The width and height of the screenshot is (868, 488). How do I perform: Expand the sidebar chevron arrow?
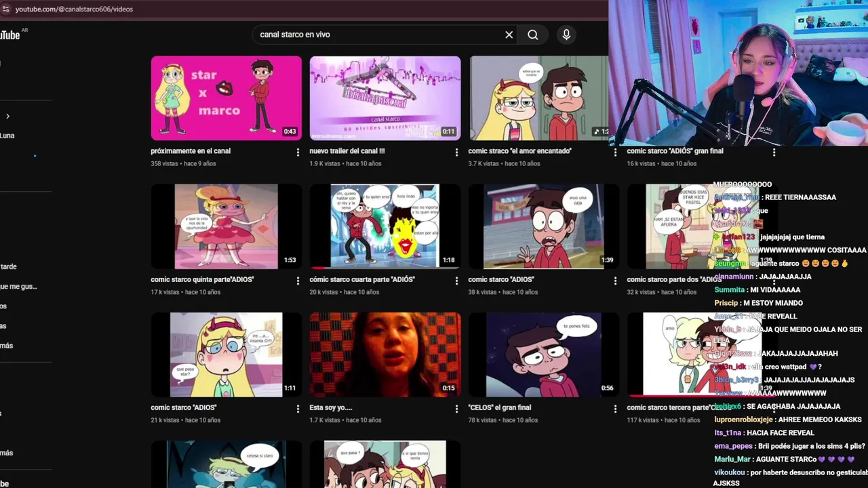coord(7,117)
